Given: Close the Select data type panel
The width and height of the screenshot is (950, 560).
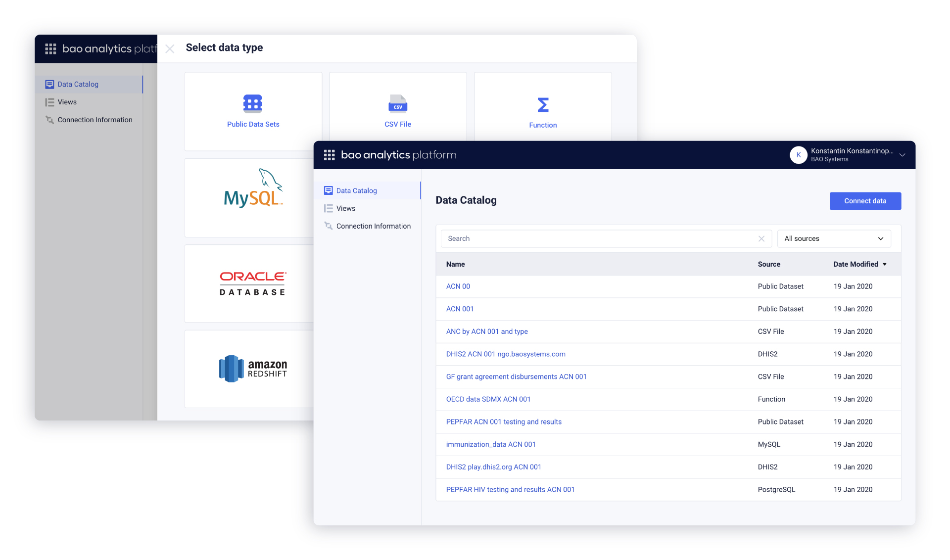Looking at the screenshot, I should tap(170, 49).
